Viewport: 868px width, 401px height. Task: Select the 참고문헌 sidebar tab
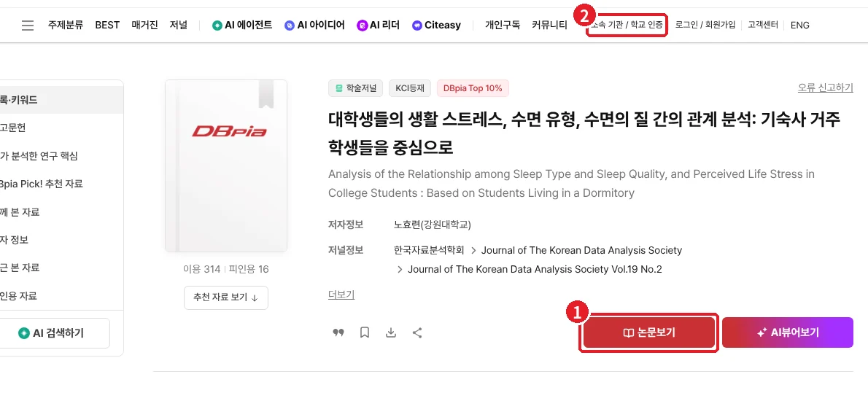61,128
